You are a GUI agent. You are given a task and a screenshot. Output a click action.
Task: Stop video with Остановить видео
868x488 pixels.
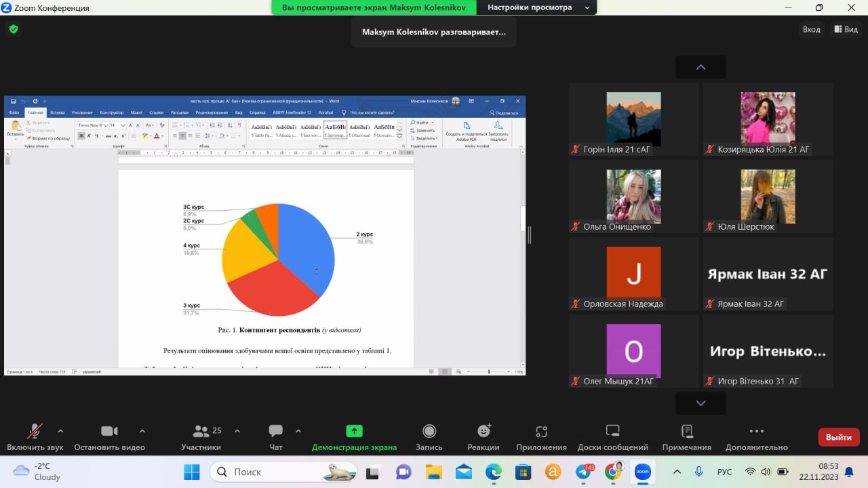109,437
